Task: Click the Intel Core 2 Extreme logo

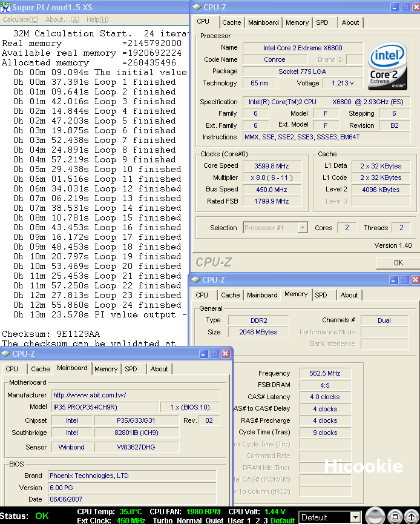Action: (x=388, y=66)
